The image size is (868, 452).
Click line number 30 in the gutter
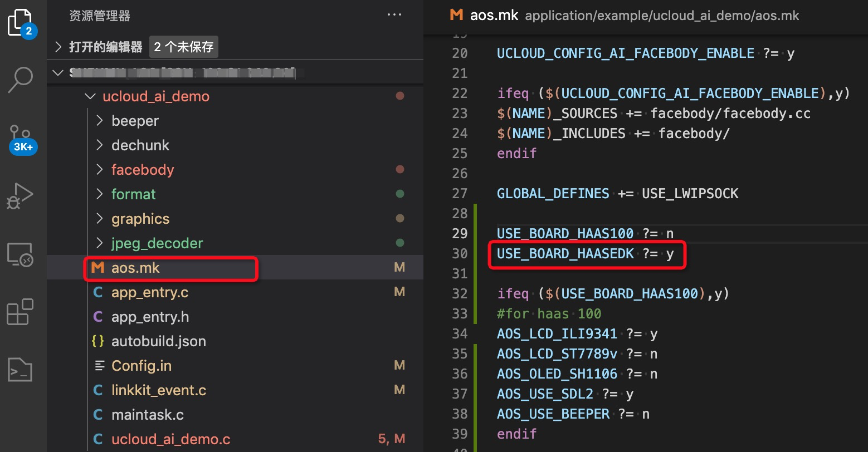(x=460, y=254)
